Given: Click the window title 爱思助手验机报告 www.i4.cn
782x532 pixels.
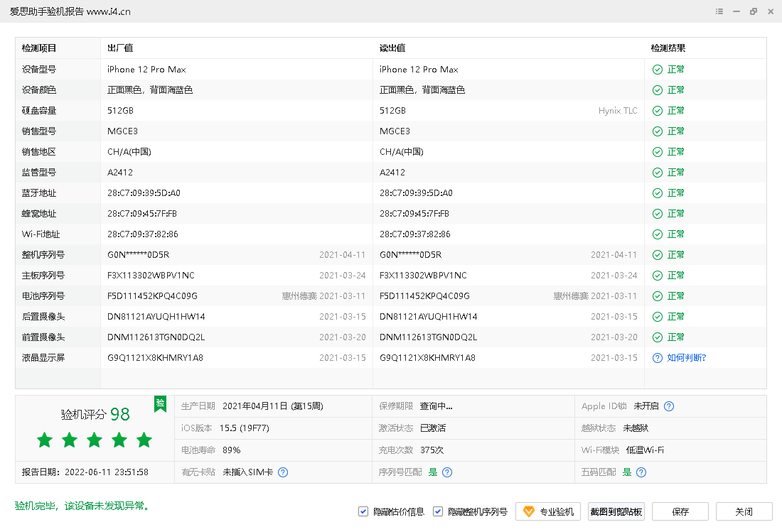Looking at the screenshot, I should 70,11.
